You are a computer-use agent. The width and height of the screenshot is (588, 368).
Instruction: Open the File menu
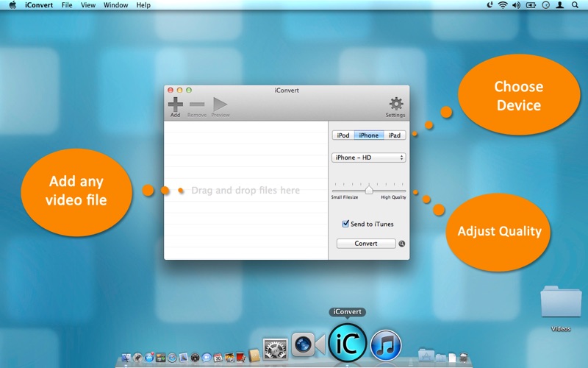67,5
